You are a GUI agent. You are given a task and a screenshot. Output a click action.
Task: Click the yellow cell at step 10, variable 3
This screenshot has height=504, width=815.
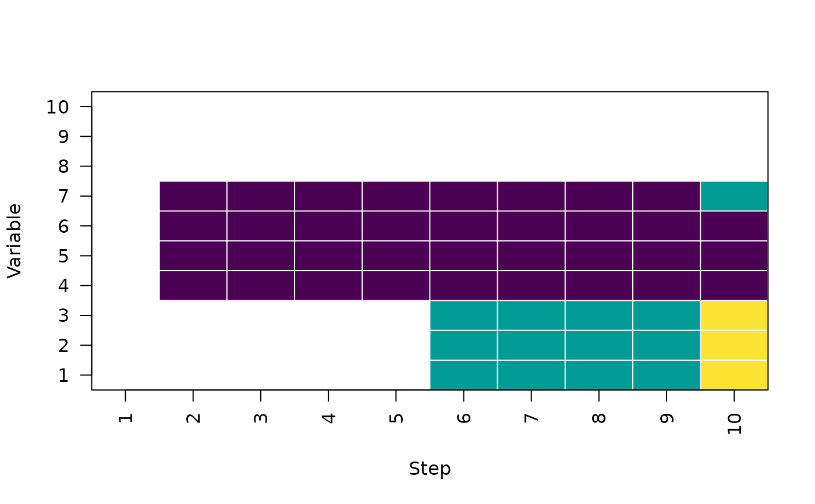click(734, 315)
